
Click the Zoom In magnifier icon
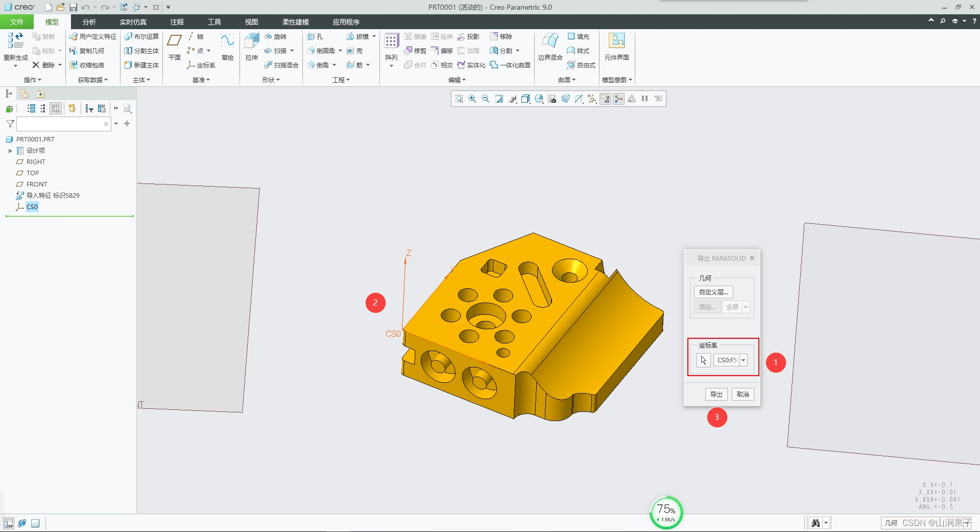472,99
